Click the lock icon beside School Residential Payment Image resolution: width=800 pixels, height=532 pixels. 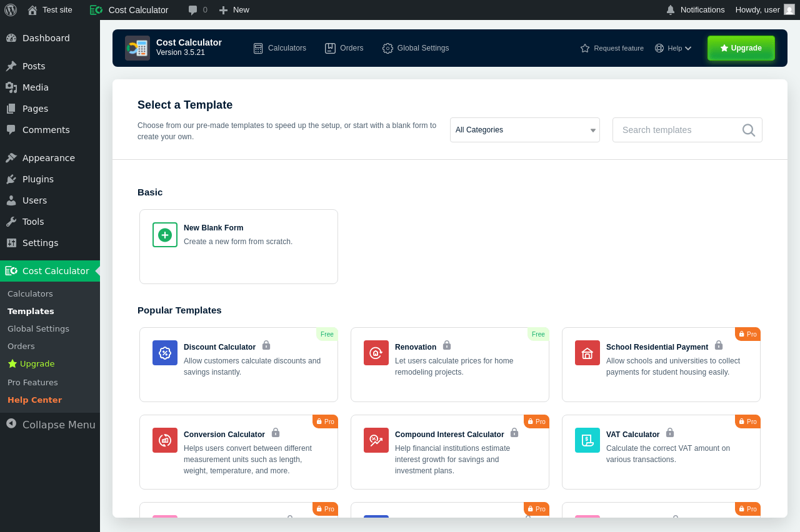pos(719,345)
